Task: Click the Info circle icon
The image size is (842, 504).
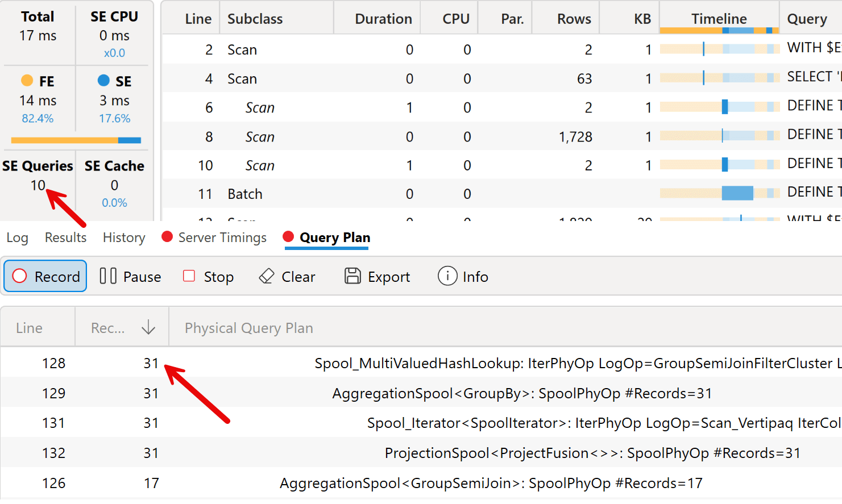Action: tap(447, 276)
